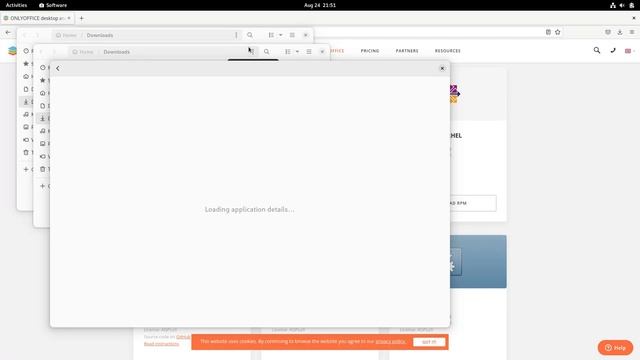Toggle list view in rear Files window

271,35
